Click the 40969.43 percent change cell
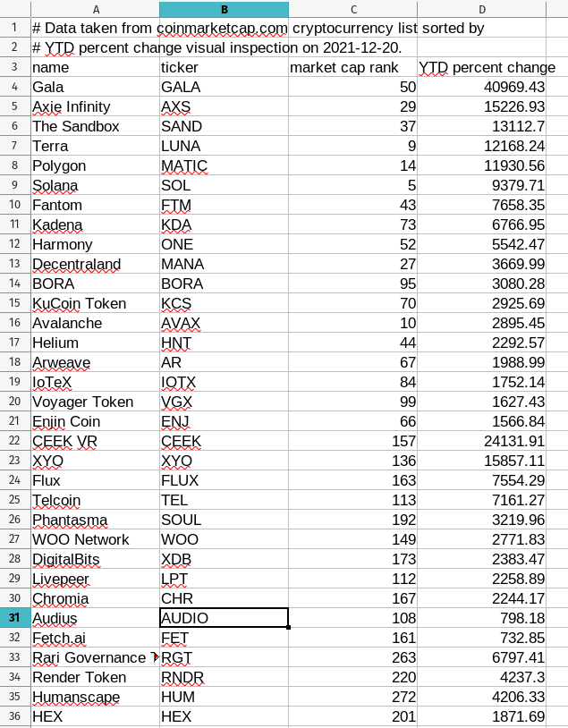The image size is (568, 728). point(481,87)
